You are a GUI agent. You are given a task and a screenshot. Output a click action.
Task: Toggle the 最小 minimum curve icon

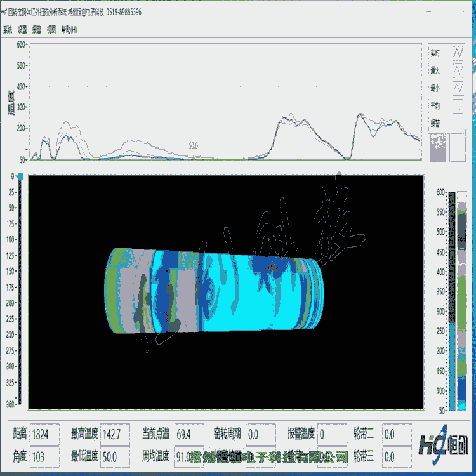pyautogui.click(x=457, y=88)
